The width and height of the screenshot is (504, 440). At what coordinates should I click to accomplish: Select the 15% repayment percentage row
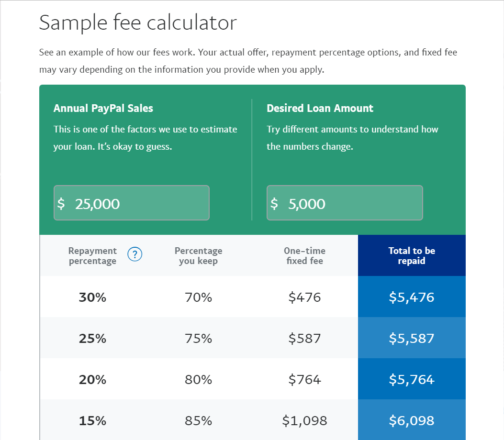point(92,421)
